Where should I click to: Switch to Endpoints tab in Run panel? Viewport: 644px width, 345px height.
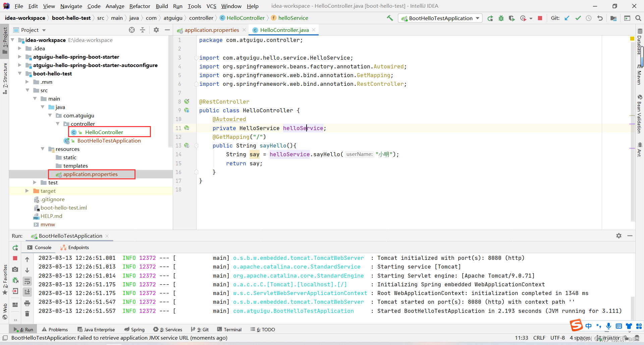point(75,247)
